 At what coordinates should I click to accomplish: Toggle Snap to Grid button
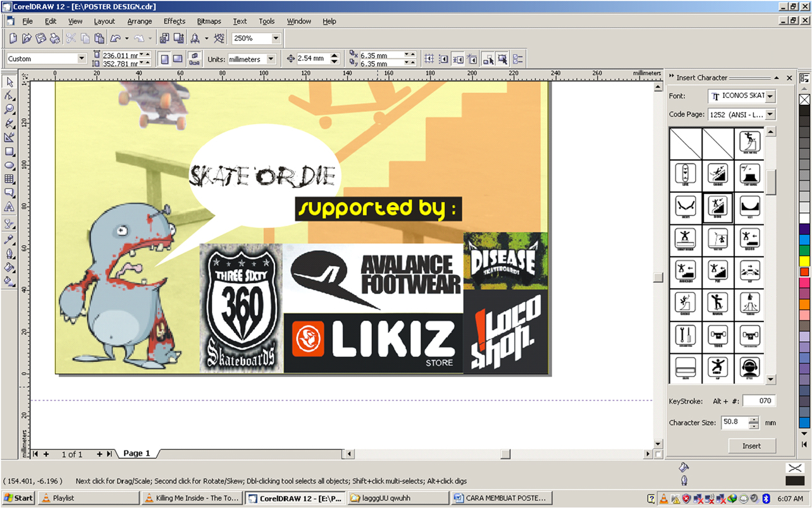pyautogui.click(x=429, y=59)
